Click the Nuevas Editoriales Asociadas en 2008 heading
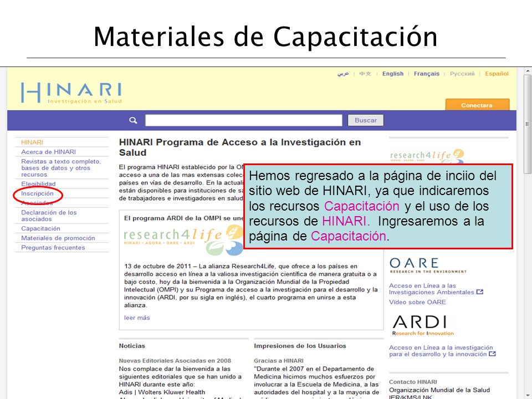 pos(175,361)
